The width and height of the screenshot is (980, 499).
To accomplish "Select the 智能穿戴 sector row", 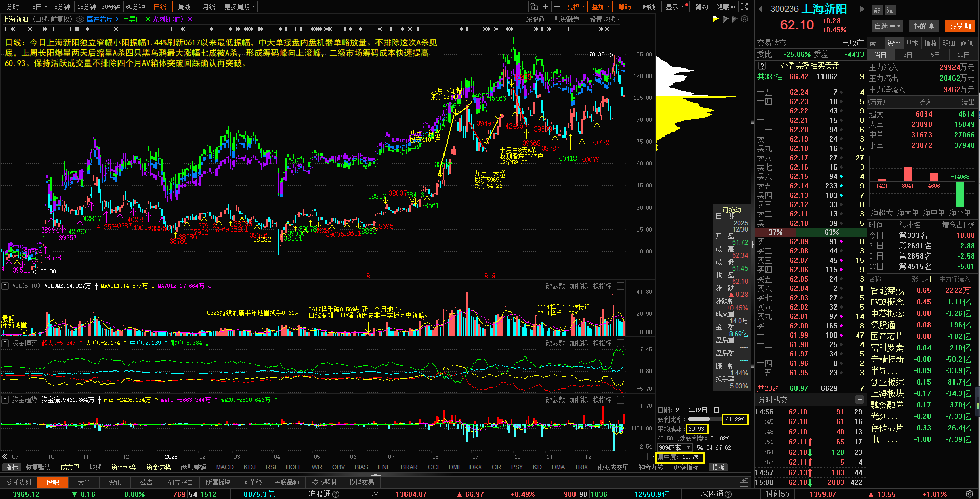I will pos(922,290).
